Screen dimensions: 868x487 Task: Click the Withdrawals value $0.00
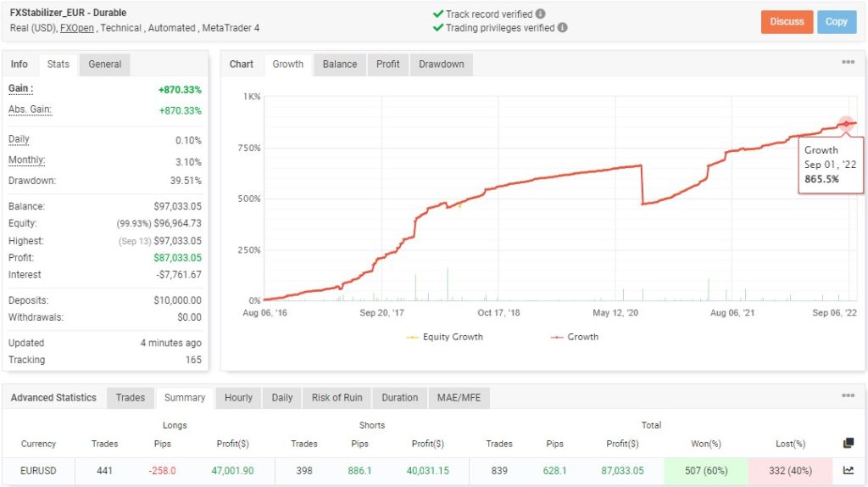[189, 317]
